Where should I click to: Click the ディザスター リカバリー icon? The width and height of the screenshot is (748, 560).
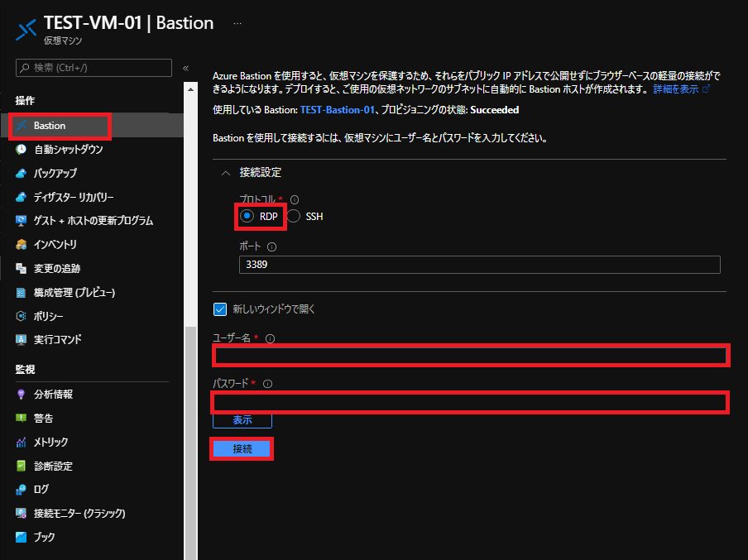coord(21,197)
